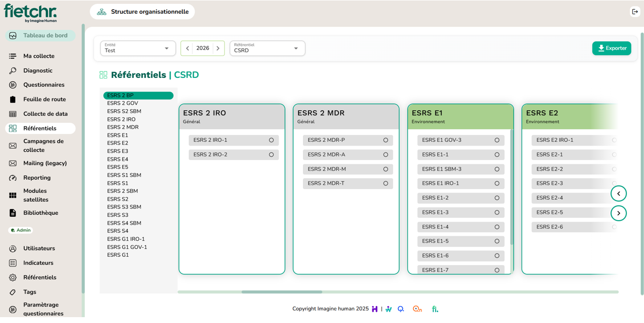Viewport: 644px width, 323px height.
Task: Click the Reporting gauge icon
Action: click(x=13, y=178)
